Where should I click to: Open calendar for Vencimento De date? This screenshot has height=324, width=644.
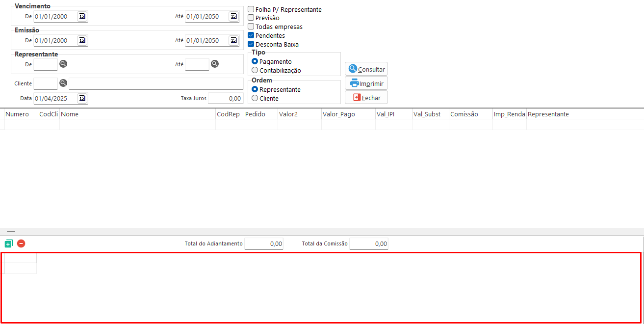pos(82,17)
